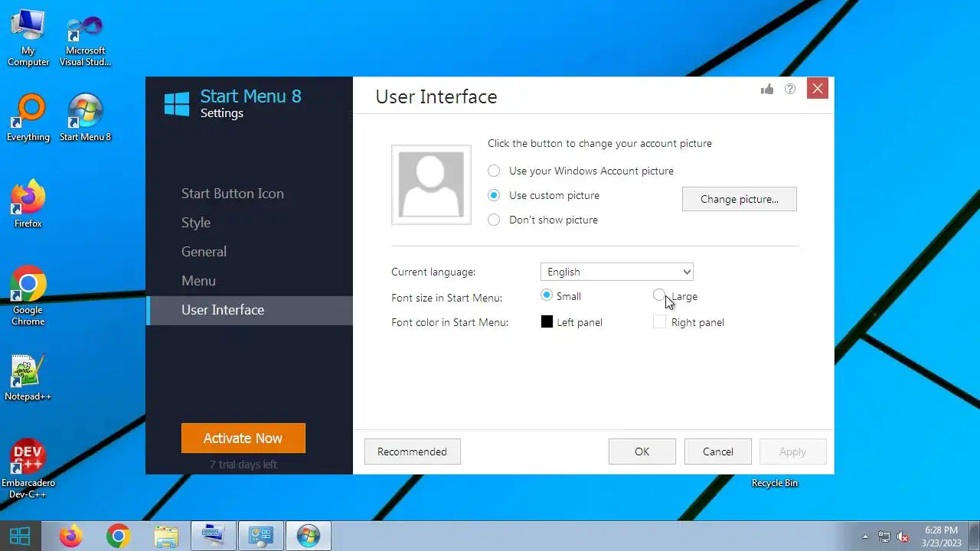Select Embarcadero Dev-C++ desktop shortcut
Screen dimensions: 980x551
click(28, 468)
